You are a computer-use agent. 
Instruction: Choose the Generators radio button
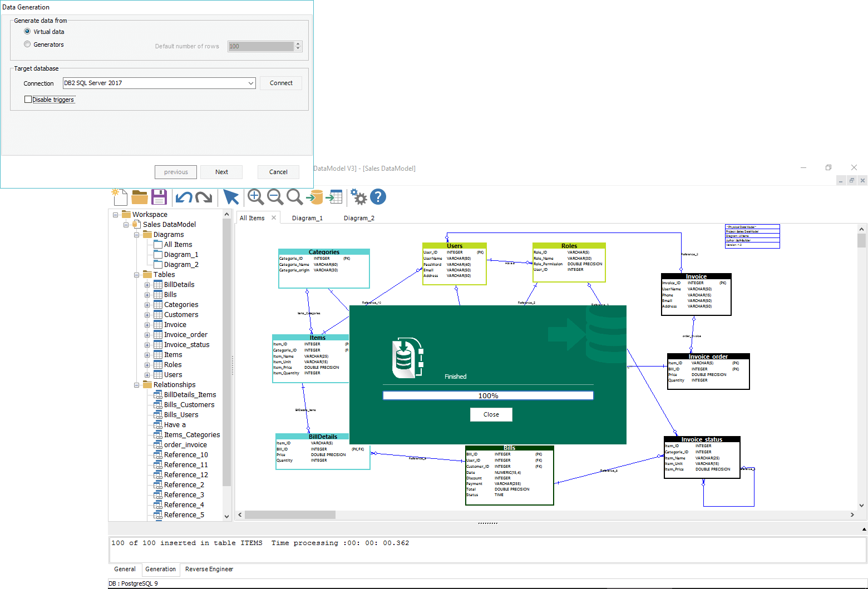[x=27, y=44]
